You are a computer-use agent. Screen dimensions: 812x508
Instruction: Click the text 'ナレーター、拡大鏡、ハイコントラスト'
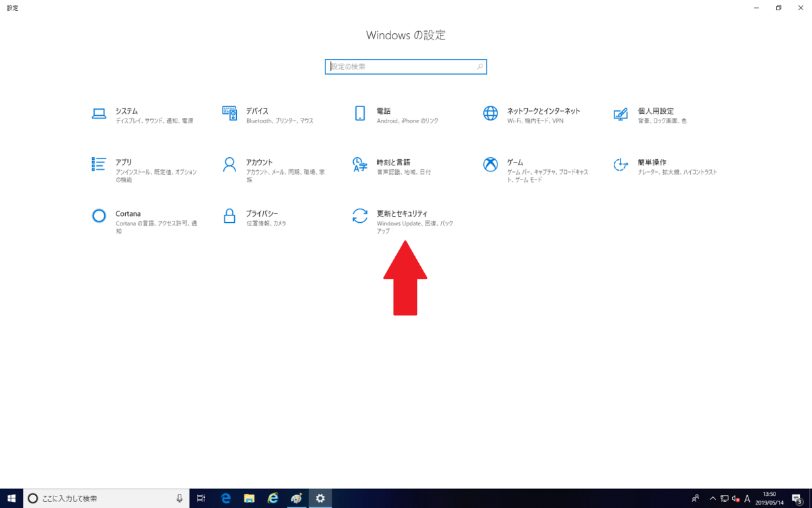point(677,172)
